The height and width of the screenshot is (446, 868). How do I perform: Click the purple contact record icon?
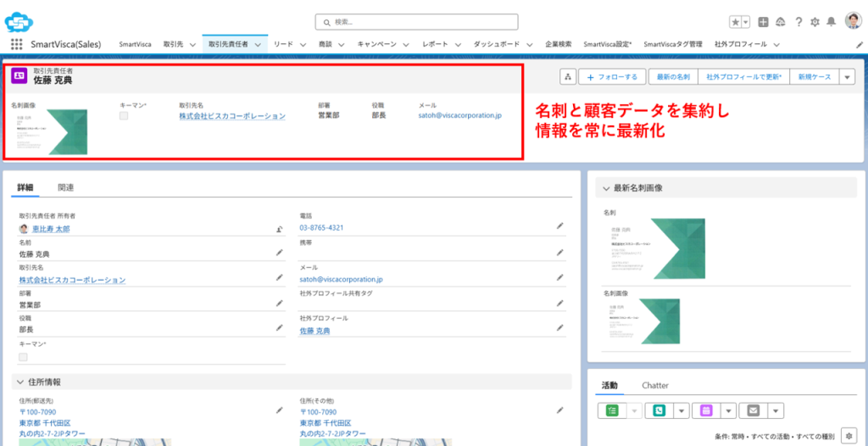click(x=19, y=76)
